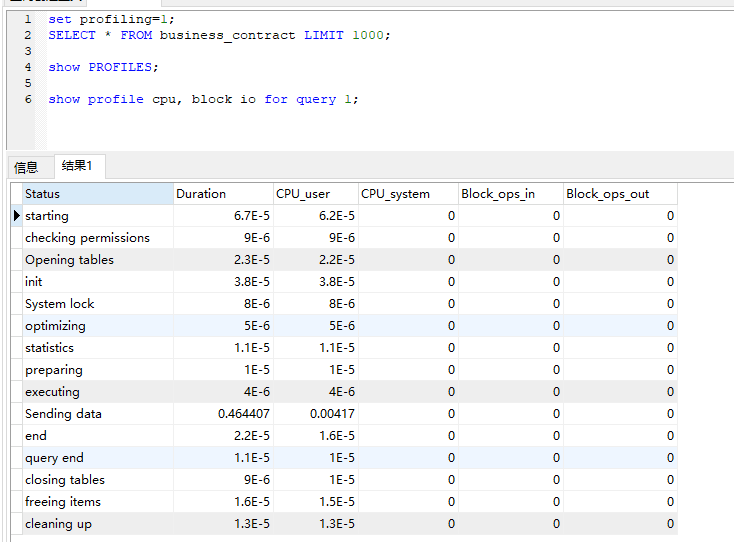Image resolution: width=734 pixels, height=542 pixels.
Task: Click Duration value 2.2E-5 of end row
Action: click(x=252, y=436)
